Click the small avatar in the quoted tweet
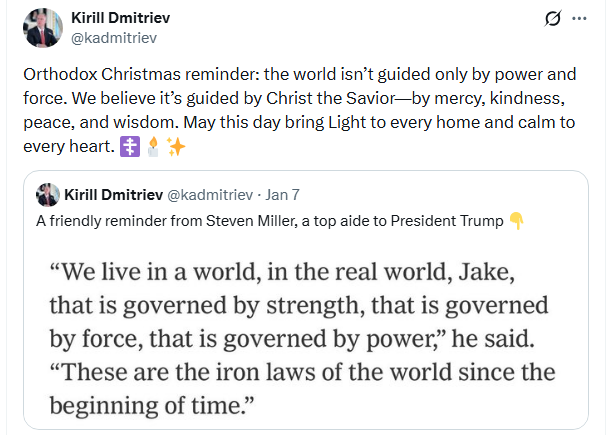 47,193
